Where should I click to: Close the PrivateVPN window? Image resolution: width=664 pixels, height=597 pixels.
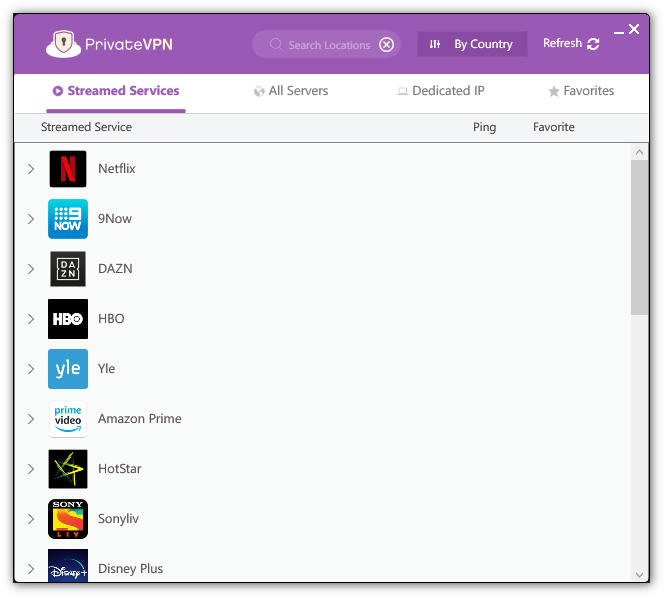(634, 29)
